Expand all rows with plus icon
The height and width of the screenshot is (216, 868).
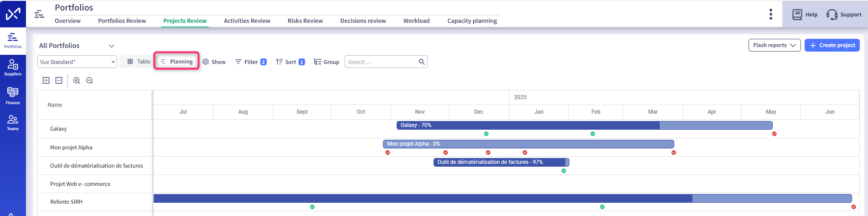tap(46, 80)
